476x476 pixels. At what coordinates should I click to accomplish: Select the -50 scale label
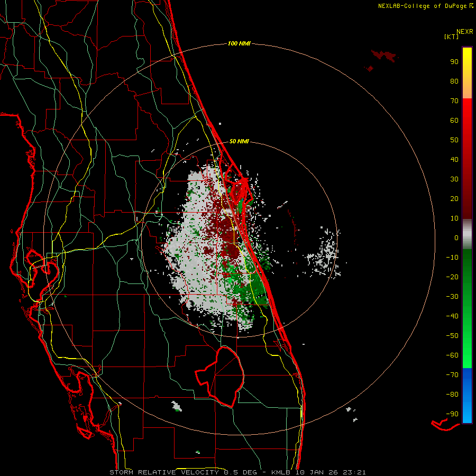tap(452, 336)
